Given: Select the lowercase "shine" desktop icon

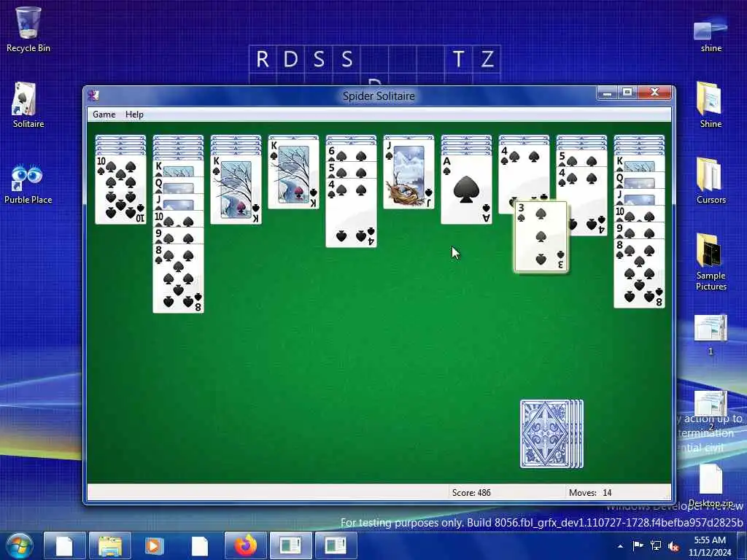Looking at the screenshot, I should coord(711,34).
